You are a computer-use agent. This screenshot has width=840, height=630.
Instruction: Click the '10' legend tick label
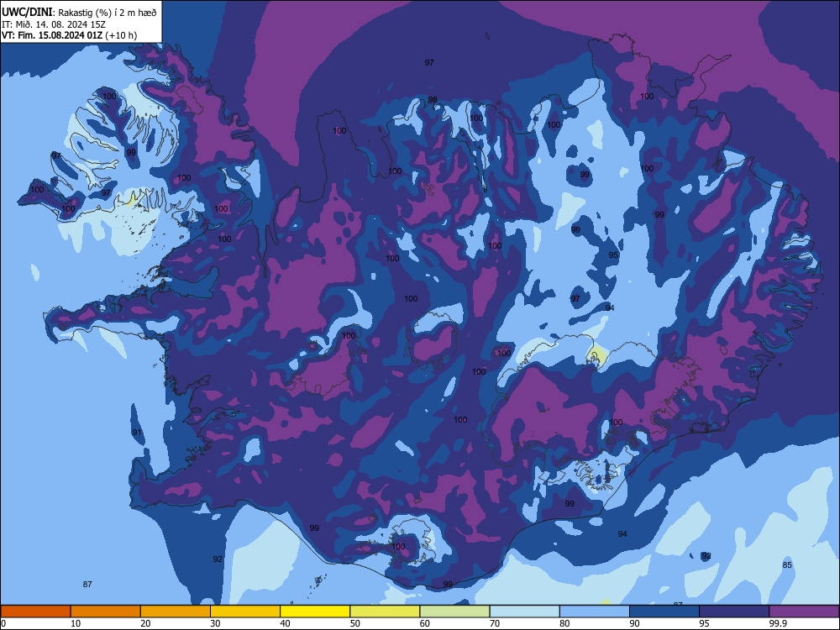point(76,623)
